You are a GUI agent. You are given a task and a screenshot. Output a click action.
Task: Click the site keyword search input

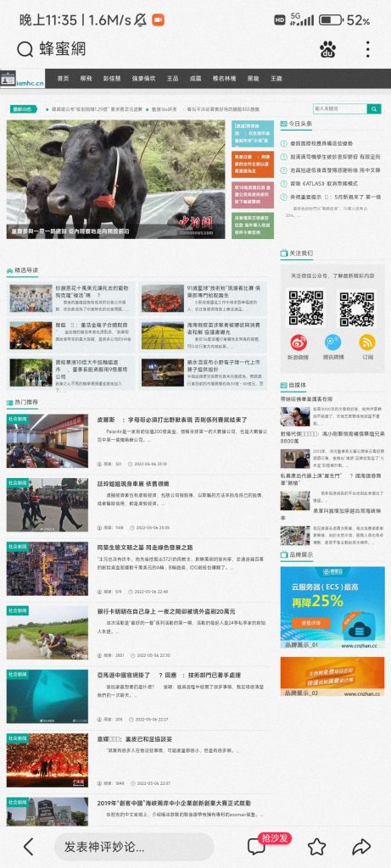(340, 109)
